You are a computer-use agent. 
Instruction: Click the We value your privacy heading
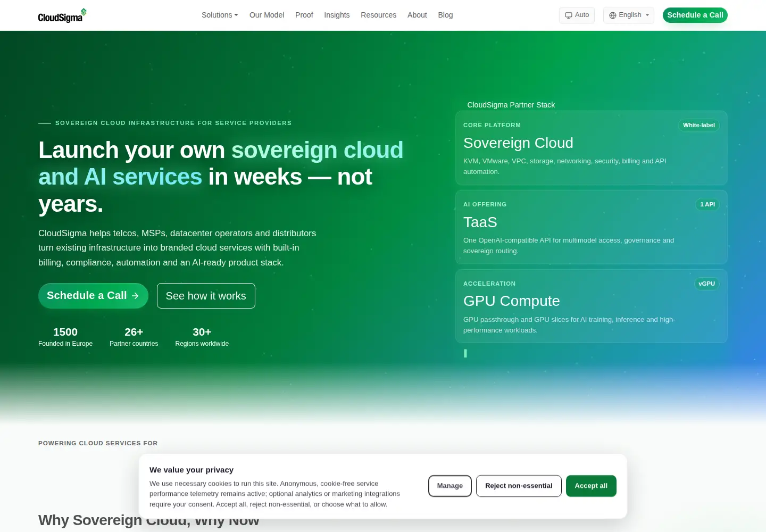pyautogui.click(x=191, y=470)
